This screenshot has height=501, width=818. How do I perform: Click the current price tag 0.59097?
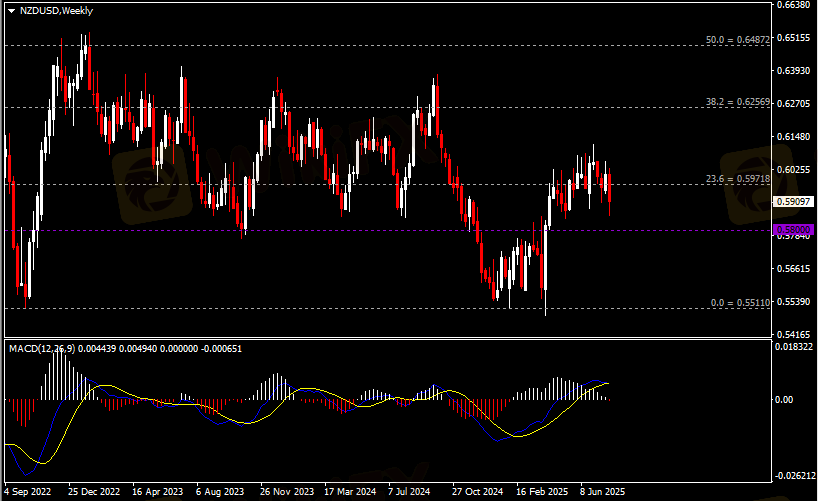[x=794, y=201]
